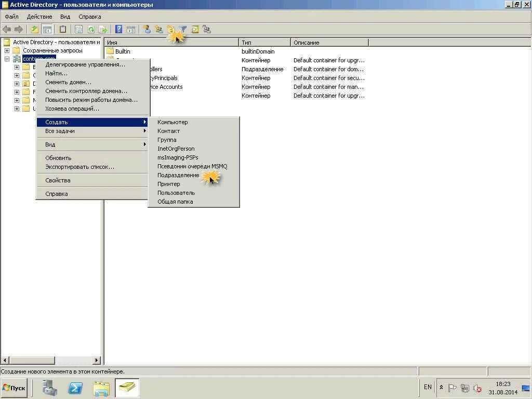Open Windows Explorer from the taskbar

pos(101,388)
